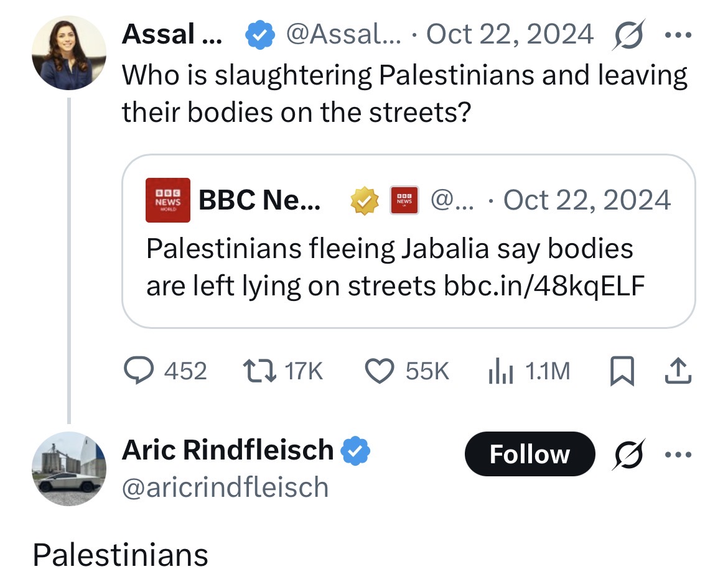Open Grok icon on Assal's tweet
This screenshot has height=587, width=728.
point(628,34)
